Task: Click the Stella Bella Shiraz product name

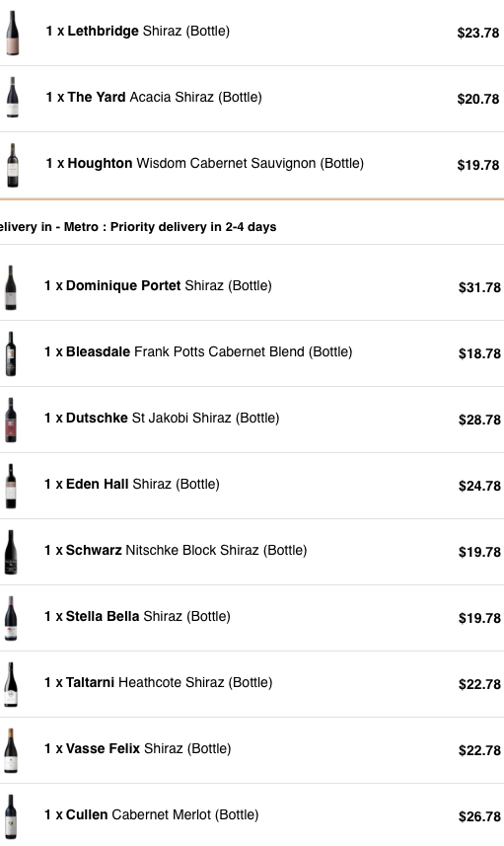Action: (x=148, y=616)
